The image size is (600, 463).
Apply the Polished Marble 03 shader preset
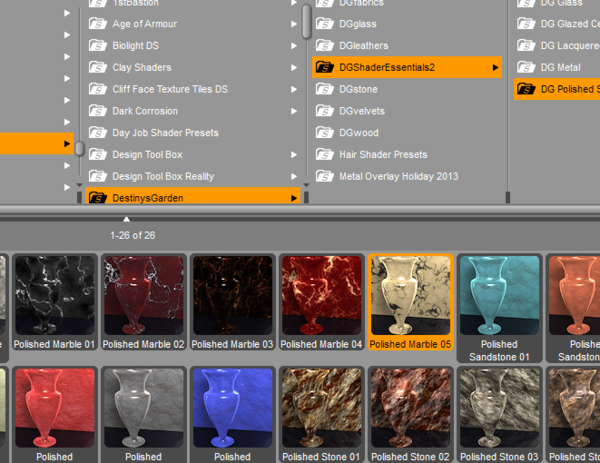232,302
